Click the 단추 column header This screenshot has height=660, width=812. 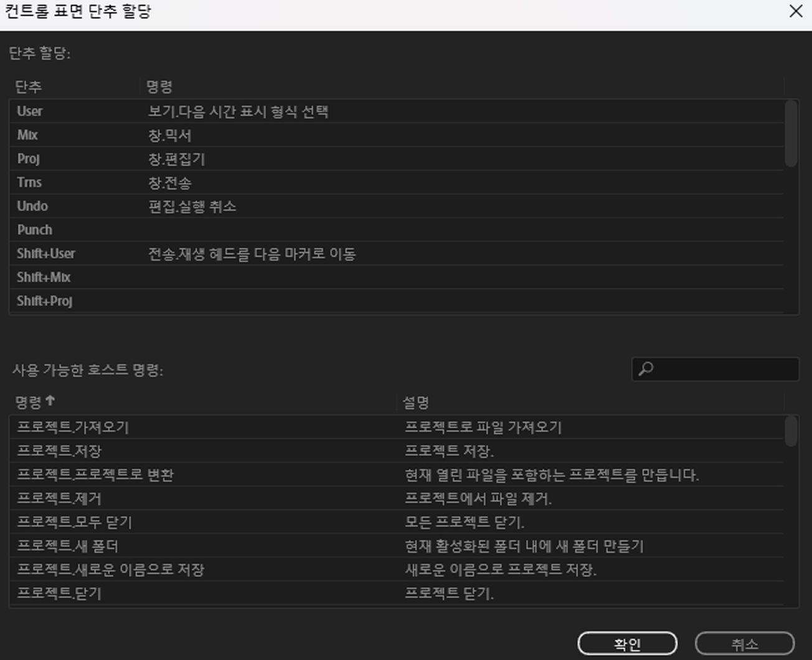(x=28, y=87)
